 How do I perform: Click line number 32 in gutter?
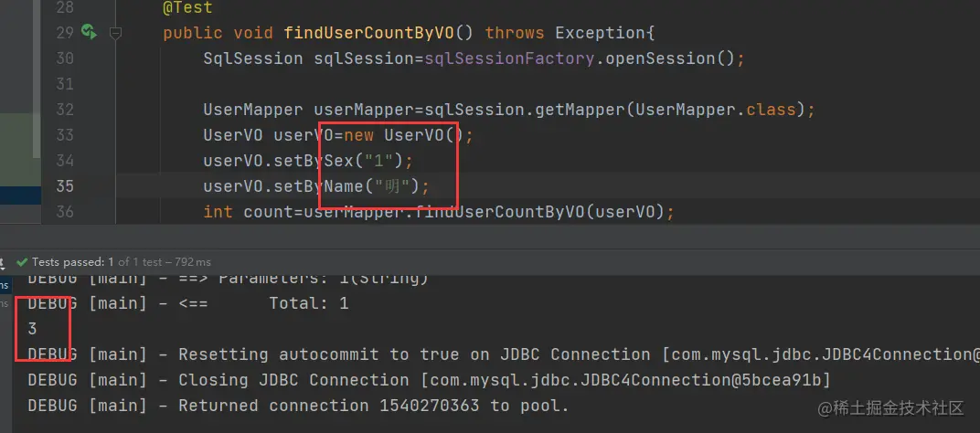click(x=64, y=110)
